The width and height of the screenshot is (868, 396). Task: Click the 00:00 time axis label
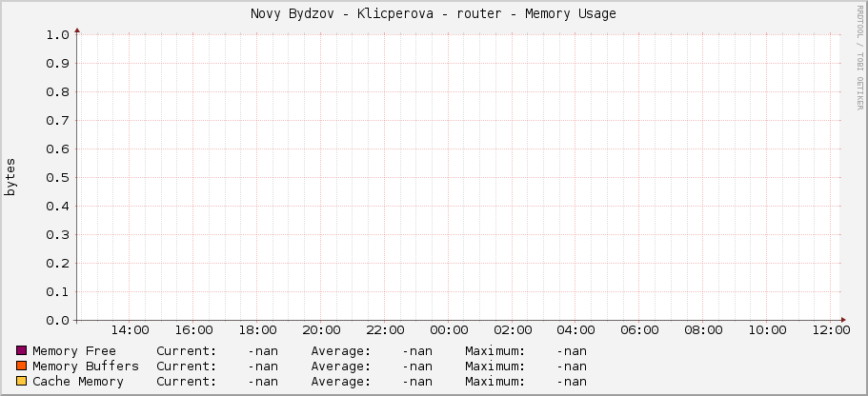tap(449, 330)
